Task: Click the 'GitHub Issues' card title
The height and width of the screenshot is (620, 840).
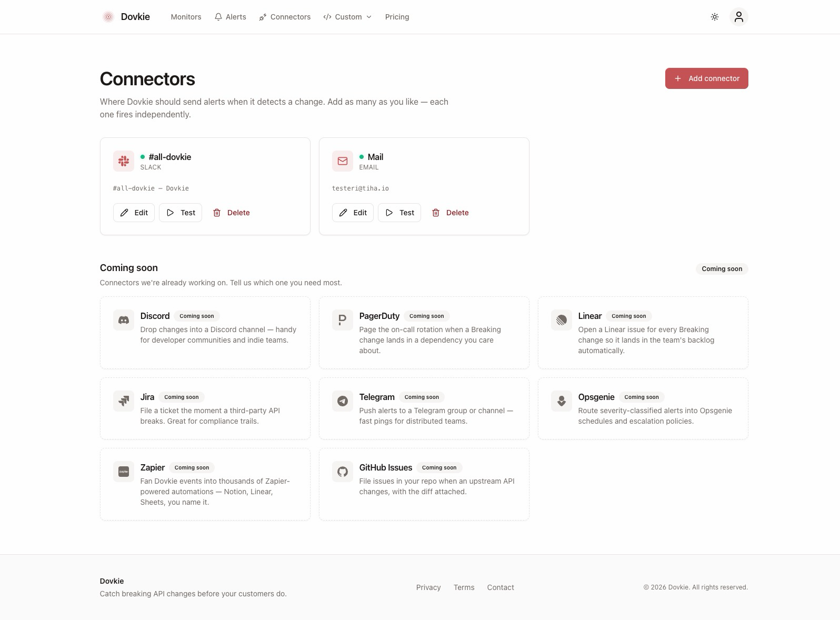Action: [386, 468]
